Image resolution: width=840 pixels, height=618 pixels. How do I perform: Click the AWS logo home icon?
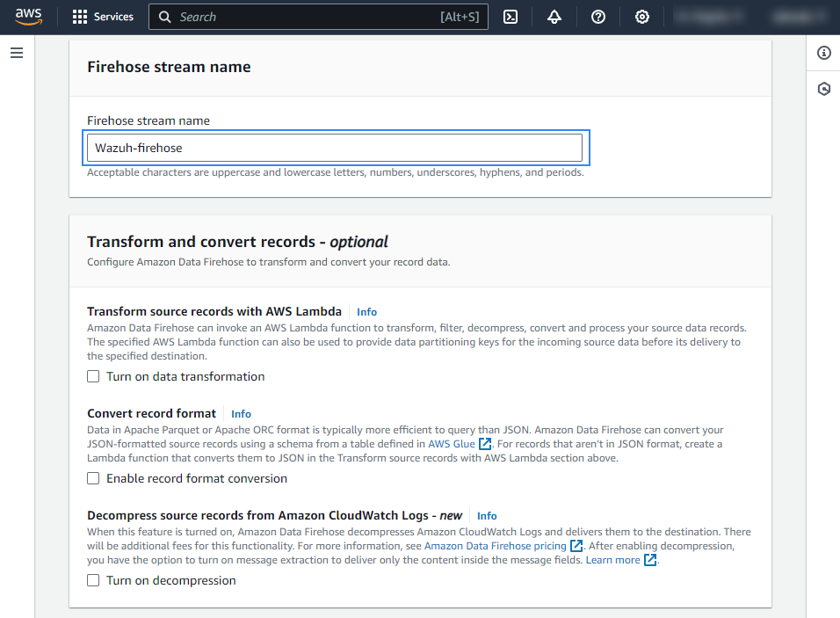[x=28, y=17]
